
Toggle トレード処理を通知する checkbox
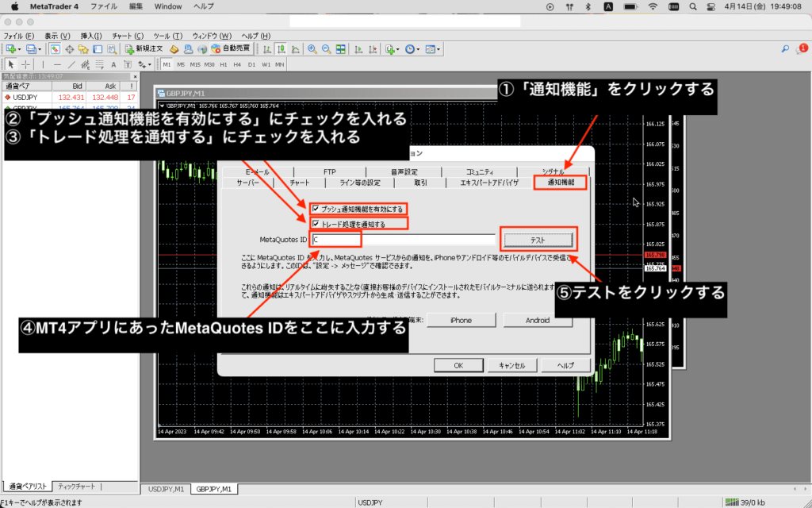coord(316,224)
